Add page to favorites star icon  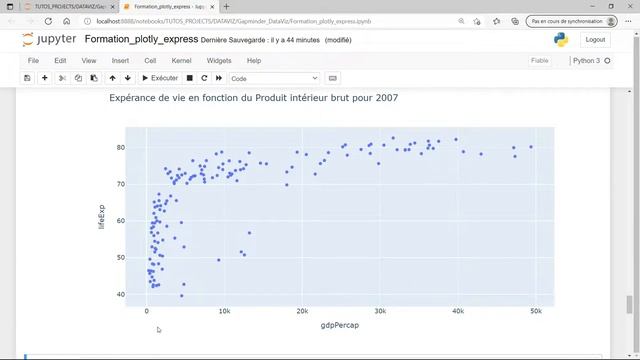(477, 21)
